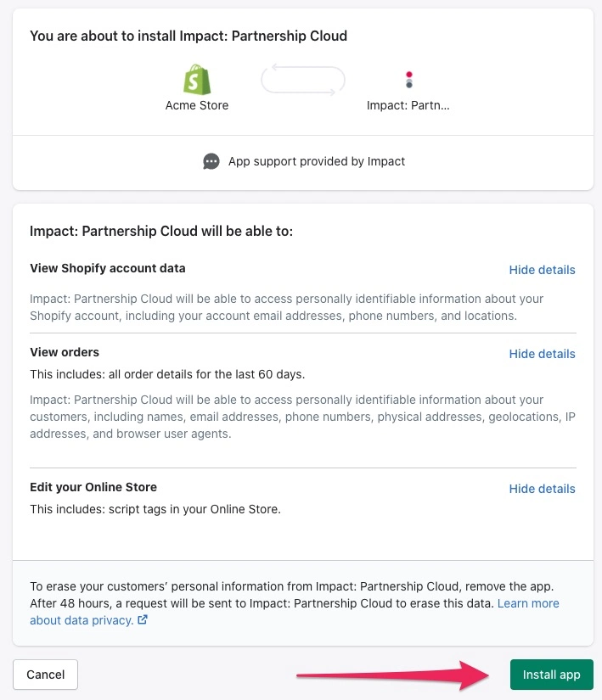Select the Impact: Partnership Cloud app icon
602x700 pixels.
point(408,79)
